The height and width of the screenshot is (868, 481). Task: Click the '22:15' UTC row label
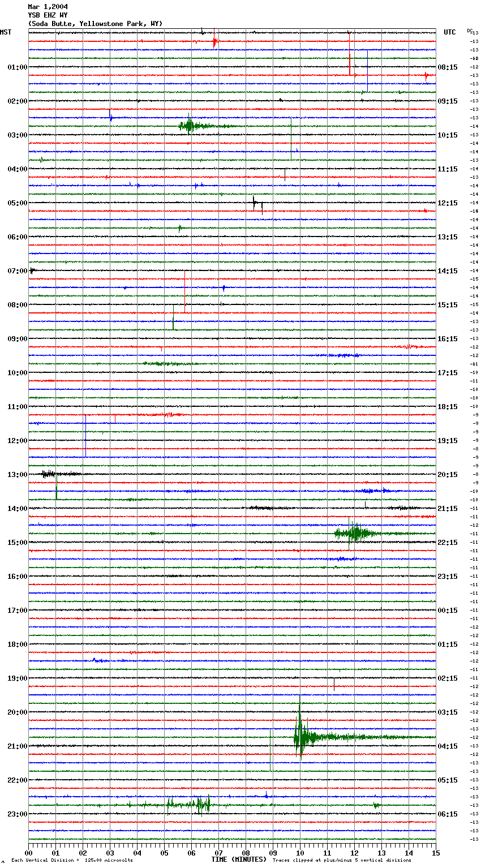448,543
